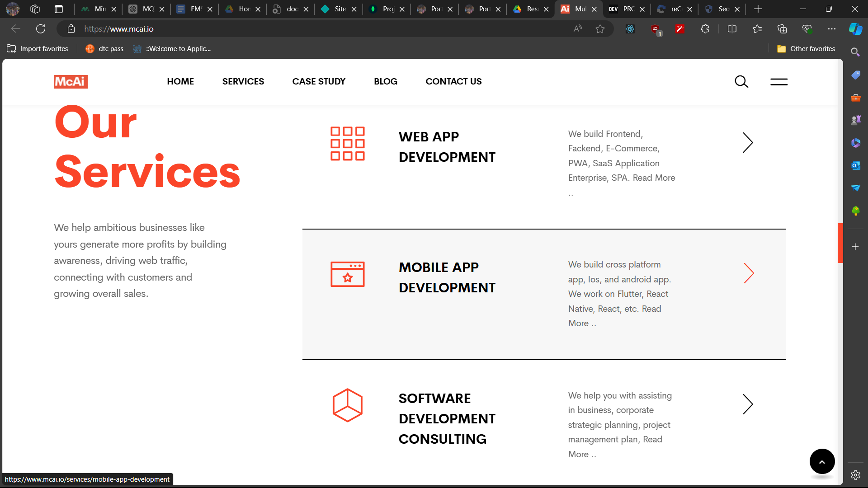Image resolution: width=868 pixels, height=488 pixels.
Task: Toggle split screen view in toolbar
Action: pos(732,29)
